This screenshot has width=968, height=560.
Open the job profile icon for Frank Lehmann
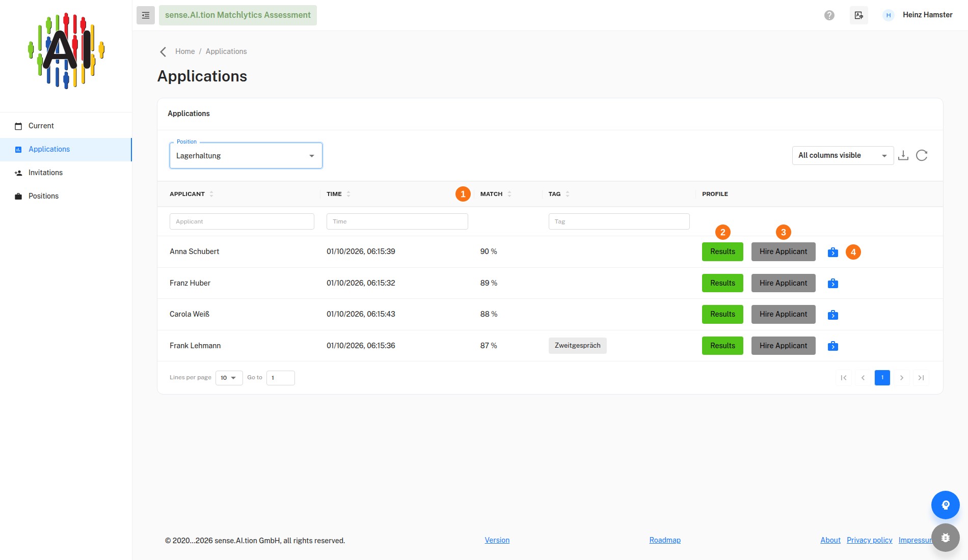pyautogui.click(x=833, y=346)
